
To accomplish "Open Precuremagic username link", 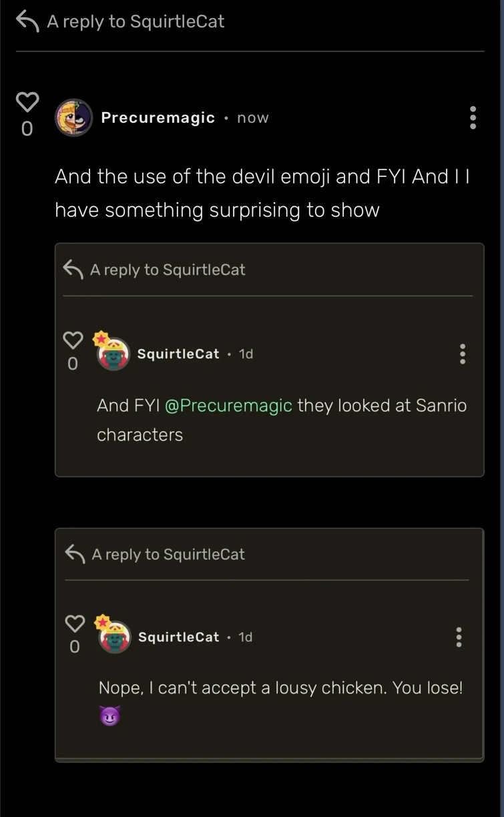I will tap(158, 118).
